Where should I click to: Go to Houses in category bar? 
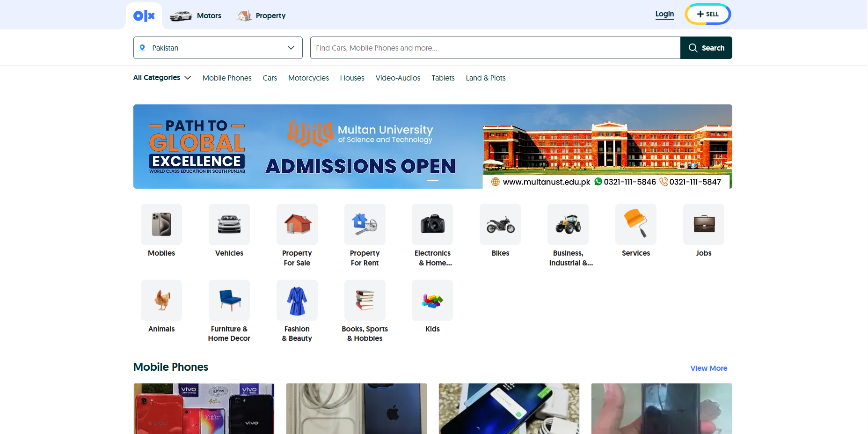[x=352, y=78]
